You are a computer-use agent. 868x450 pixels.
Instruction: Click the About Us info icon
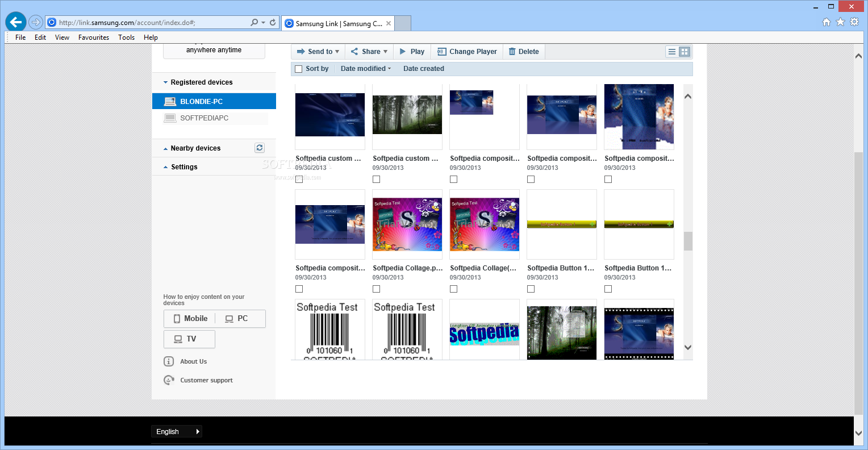(x=169, y=361)
